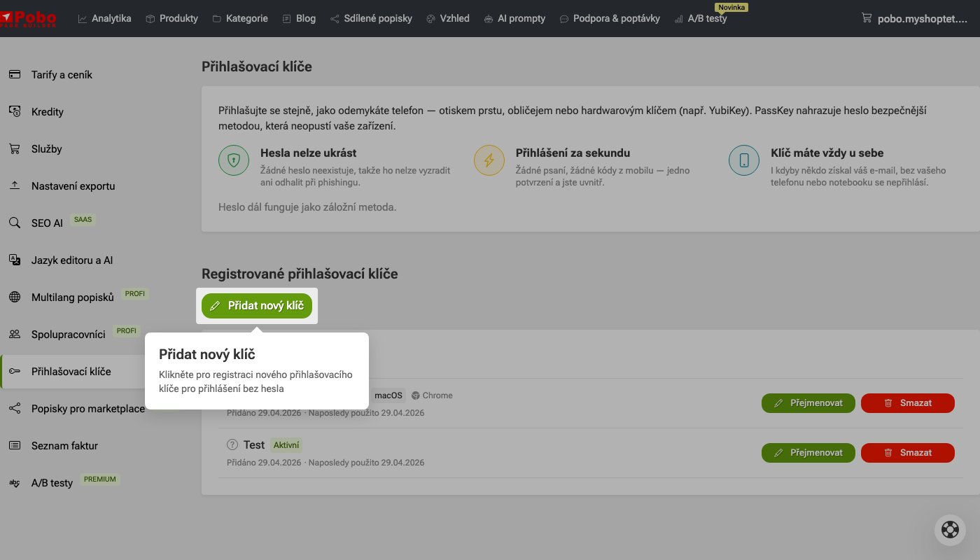Image resolution: width=980 pixels, height=560 pixels.
Task: Click the Aktivní badge on Test key
Action: pos(286,444)
